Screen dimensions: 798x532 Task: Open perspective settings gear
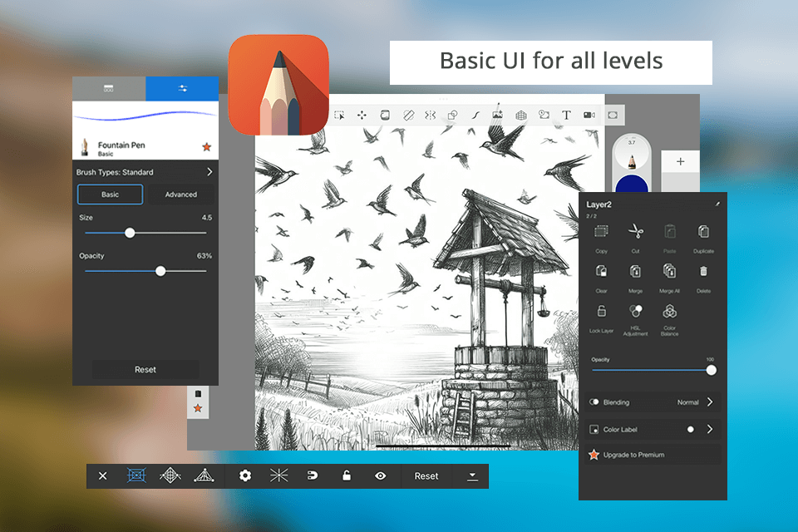245,475
